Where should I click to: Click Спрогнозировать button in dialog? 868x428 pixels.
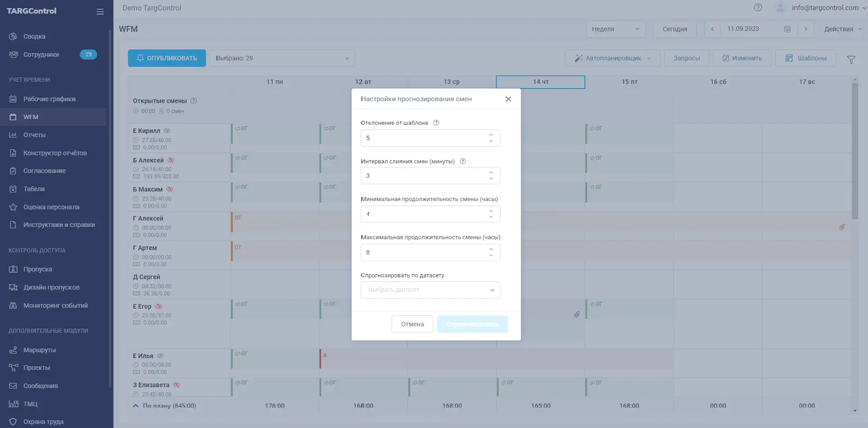472,324
